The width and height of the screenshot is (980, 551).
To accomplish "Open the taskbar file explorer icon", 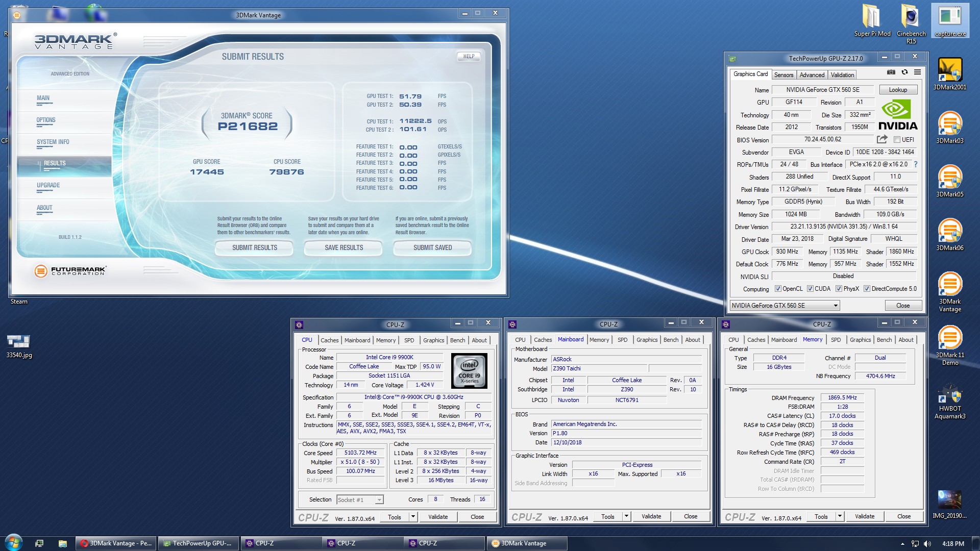I will point(62,543).
